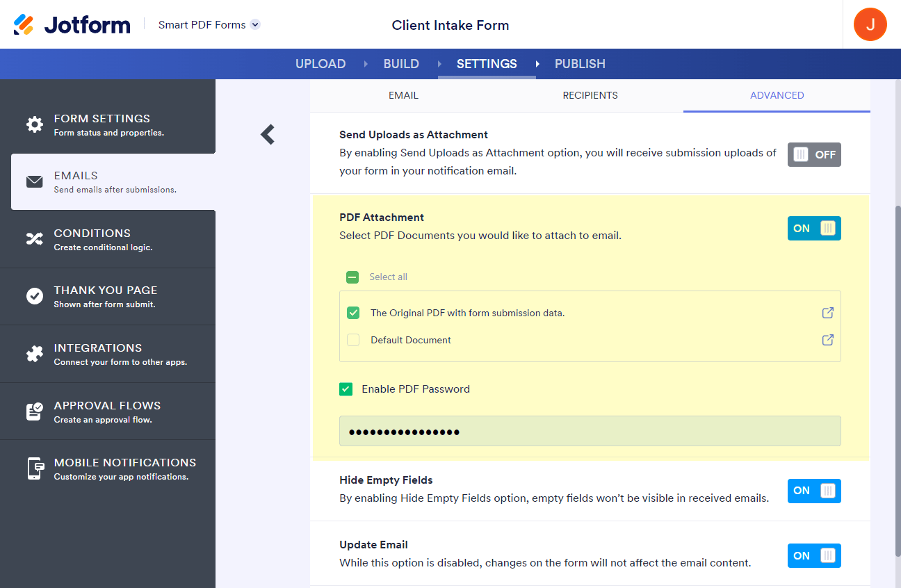Open Mobile Notifications section

coord(108,468)
